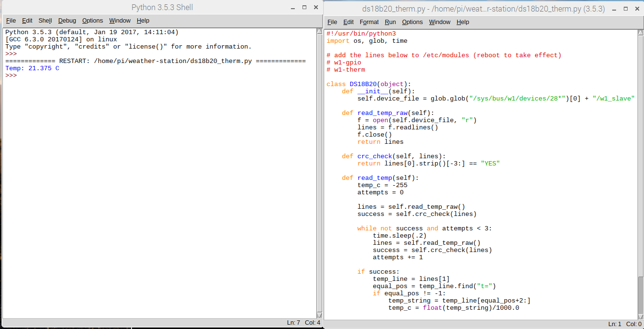Click the '# w1-therm' comment

click(x=346, y=70)
